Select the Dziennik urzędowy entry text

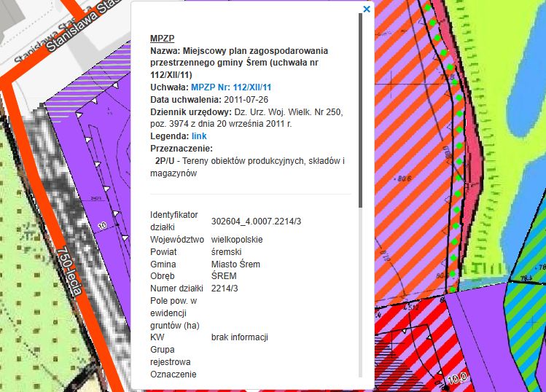pyautogui.click(x=246, y=117)
